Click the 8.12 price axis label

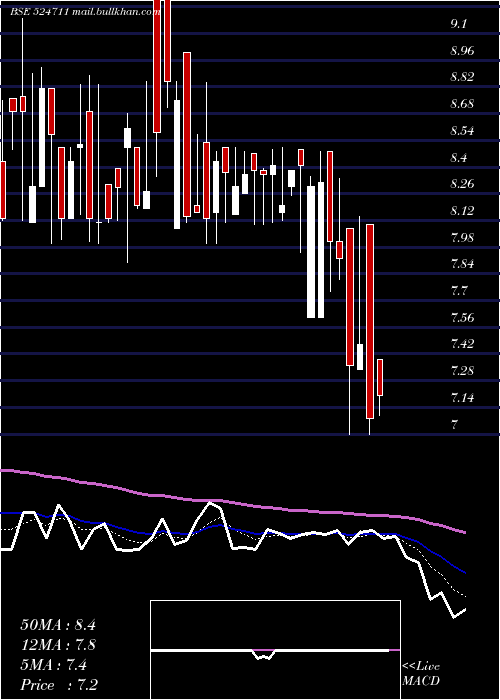point(462,210)
